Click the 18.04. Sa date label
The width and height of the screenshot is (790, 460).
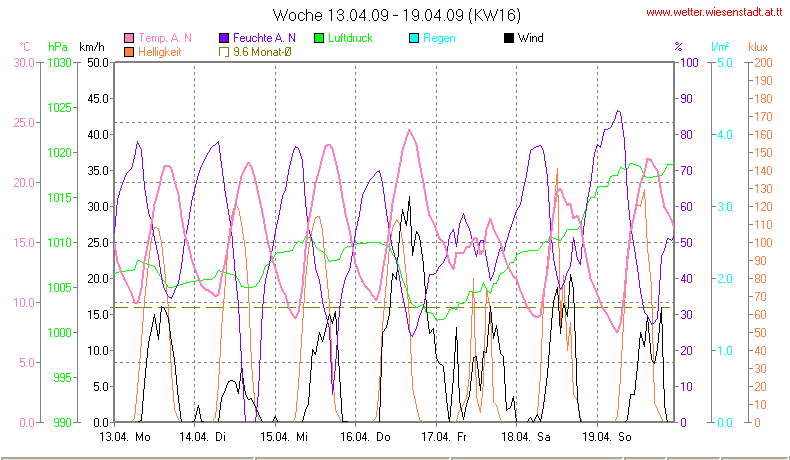(525, 437)
